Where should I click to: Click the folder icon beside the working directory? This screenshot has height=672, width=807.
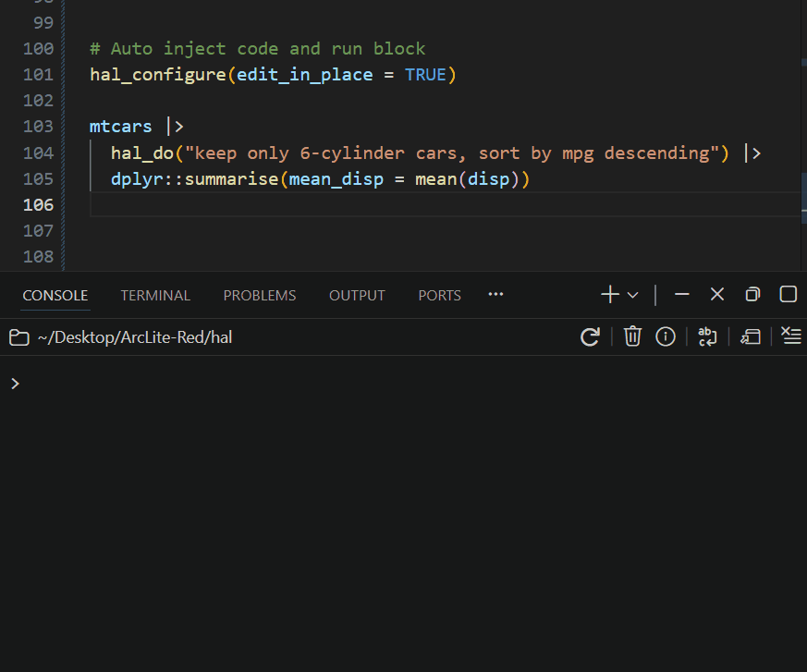click(x=19, y=337)
